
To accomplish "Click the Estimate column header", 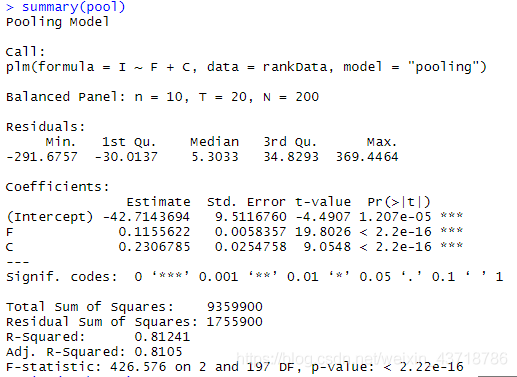I will coord(158,202).
